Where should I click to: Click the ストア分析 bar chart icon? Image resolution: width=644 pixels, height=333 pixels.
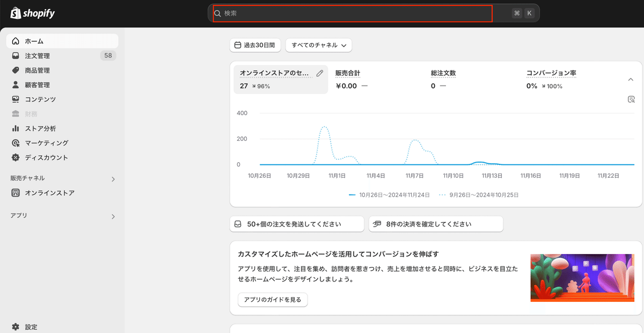(x=16, y=128)
